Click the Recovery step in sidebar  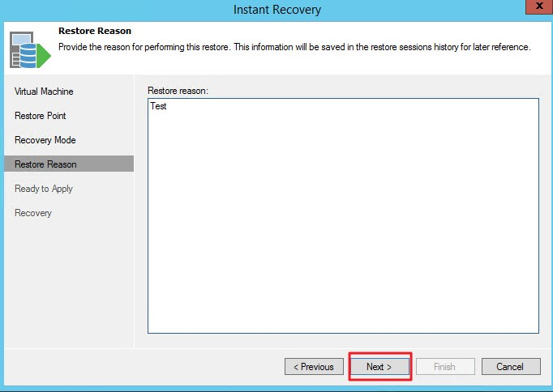(x=33, y=213)
